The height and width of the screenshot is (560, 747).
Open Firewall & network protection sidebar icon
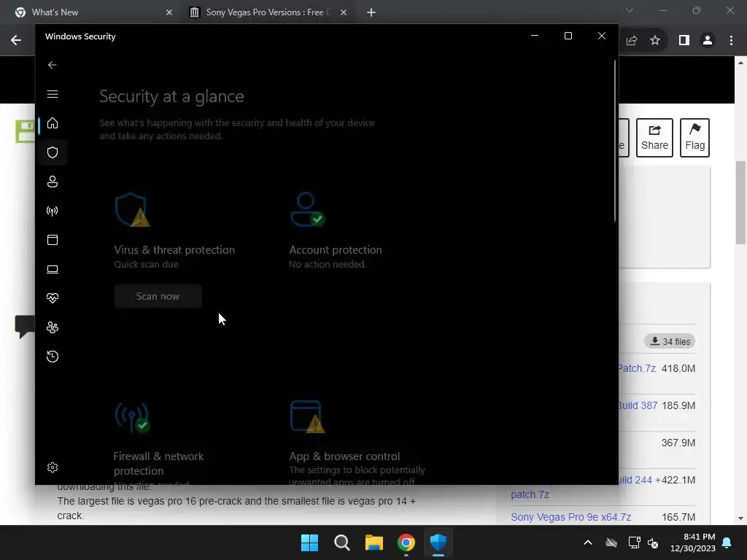[53, 211]
